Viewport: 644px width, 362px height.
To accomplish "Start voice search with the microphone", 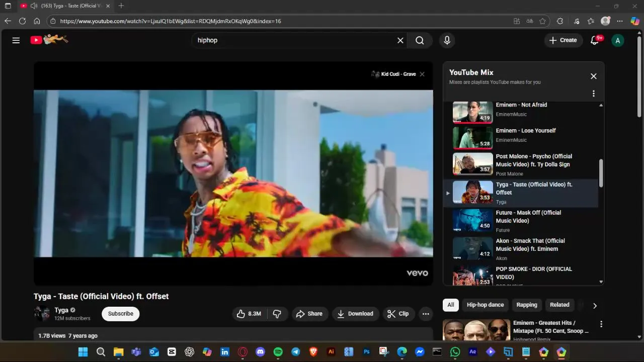I will click(x=447, y=40).
